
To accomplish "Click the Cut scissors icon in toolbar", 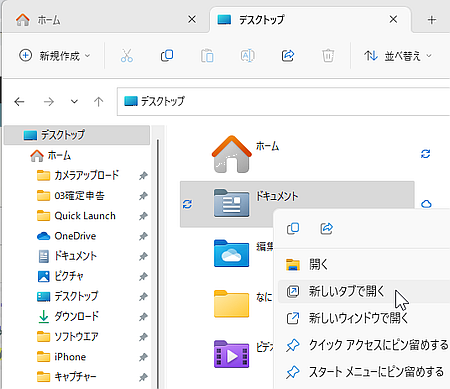I will coord(127,56).
